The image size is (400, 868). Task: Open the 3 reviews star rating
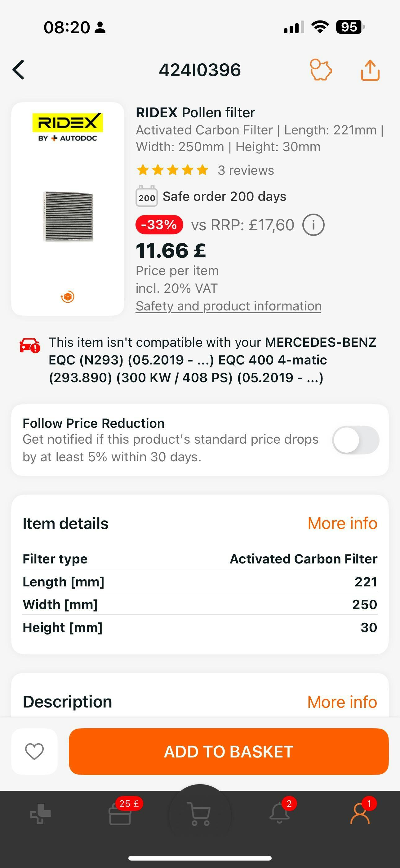(x=205, y=170)
